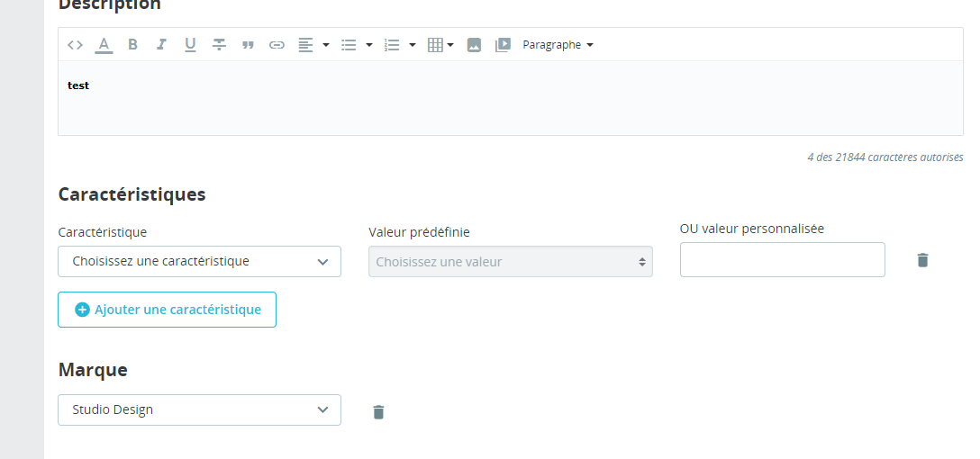The width and height of the screenshot is (980, 459).
Task: Toggle bold formatting in description editor
Action: (132, 45)
